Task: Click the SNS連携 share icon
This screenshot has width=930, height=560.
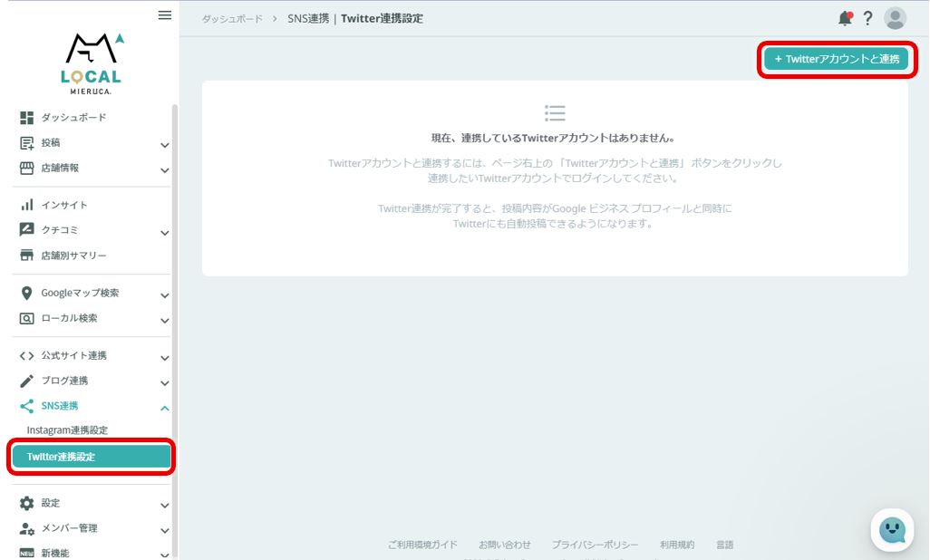Action: (x=26, y=406)
